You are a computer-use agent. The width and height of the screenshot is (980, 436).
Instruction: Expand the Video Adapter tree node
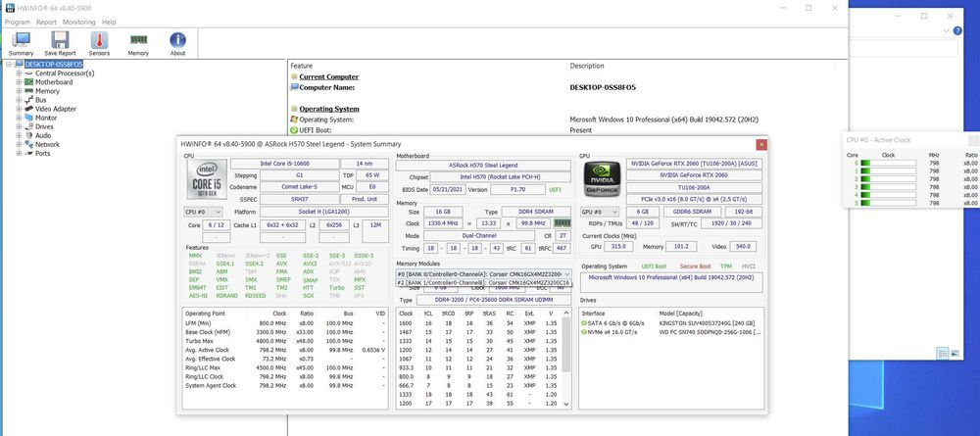pyautogui.click(x=19, y=109)
